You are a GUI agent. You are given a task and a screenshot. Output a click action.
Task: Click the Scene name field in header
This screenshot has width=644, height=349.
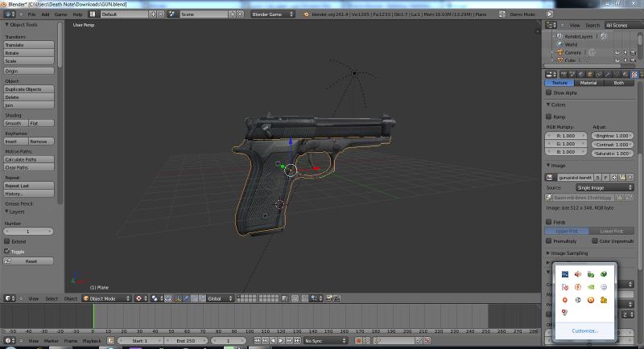[203, 14]
